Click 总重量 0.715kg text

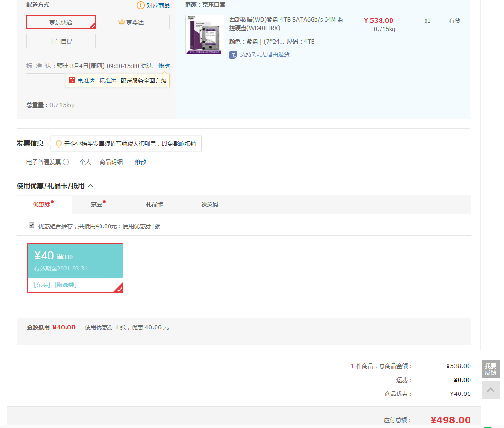(50, 105)
